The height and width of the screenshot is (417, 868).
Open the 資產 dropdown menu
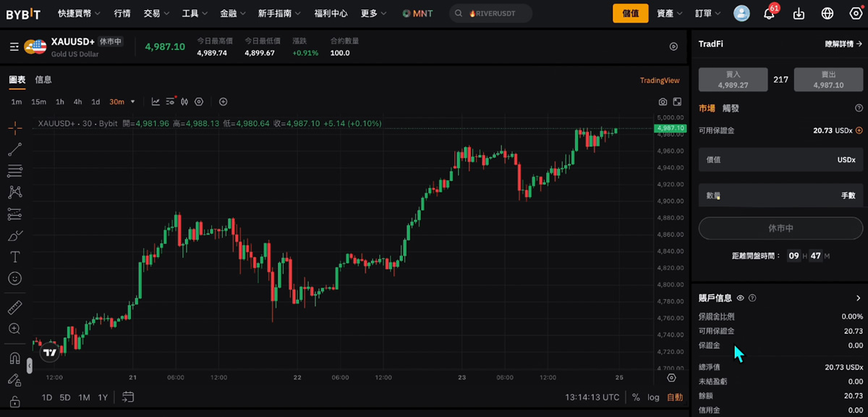[x=669, y=14]
